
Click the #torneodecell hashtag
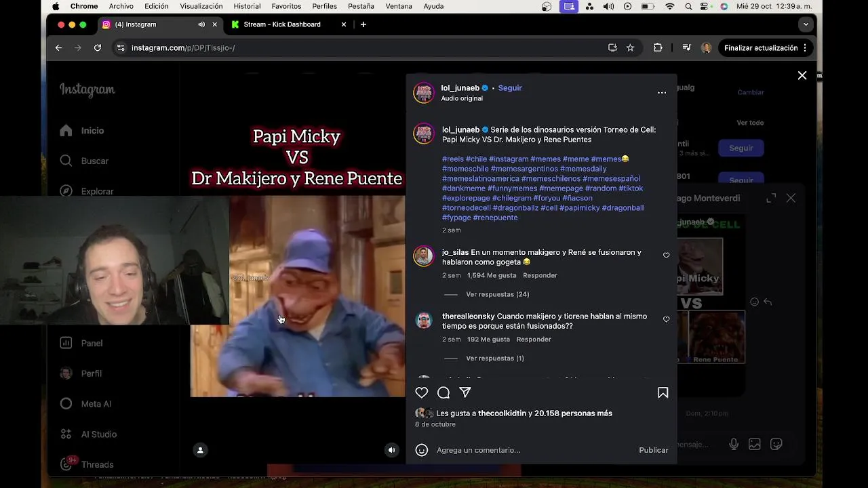(467, 208)
